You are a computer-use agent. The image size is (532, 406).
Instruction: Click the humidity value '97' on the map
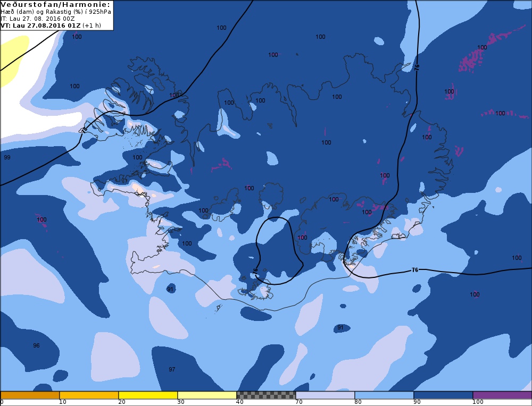pos(172,369)
